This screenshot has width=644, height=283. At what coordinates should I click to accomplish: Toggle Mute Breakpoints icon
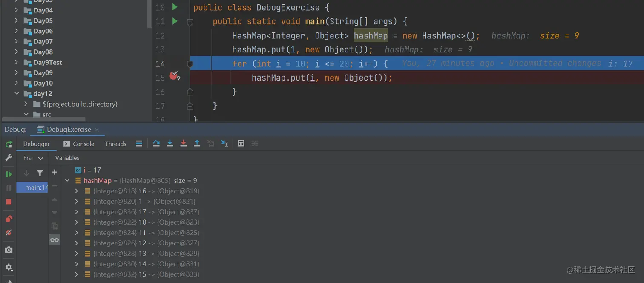(x=9, y=233)
